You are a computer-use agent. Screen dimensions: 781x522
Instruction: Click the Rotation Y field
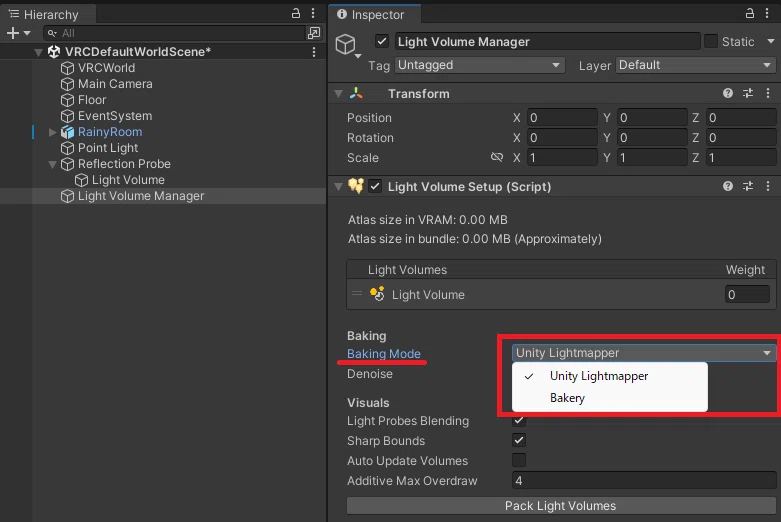point(652,137)
